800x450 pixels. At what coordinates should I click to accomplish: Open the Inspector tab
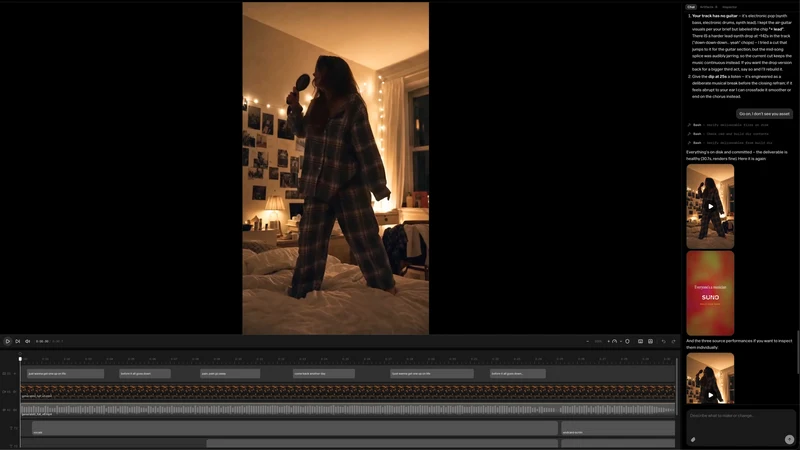point(730,7)
